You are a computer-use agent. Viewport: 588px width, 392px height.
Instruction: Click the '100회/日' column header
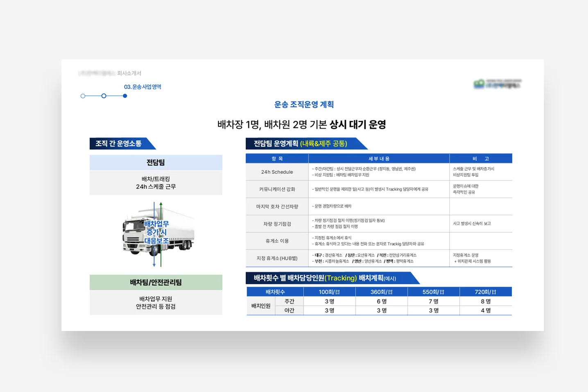(330, 292)
